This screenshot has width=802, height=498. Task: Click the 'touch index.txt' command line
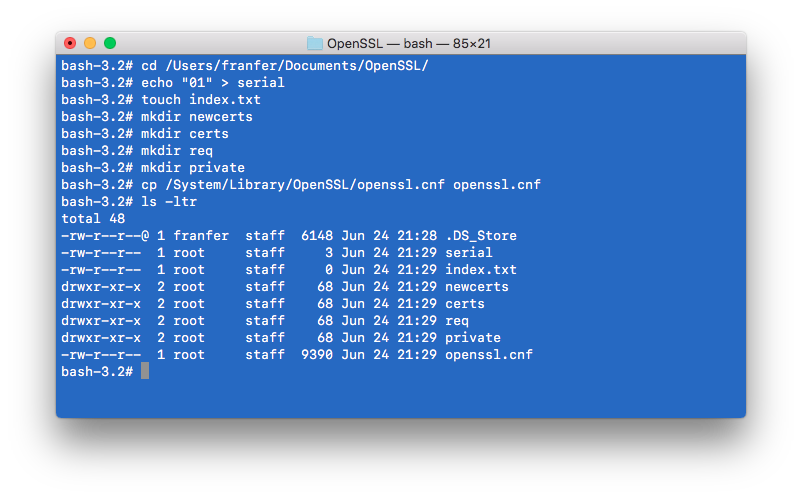(201, 100)
